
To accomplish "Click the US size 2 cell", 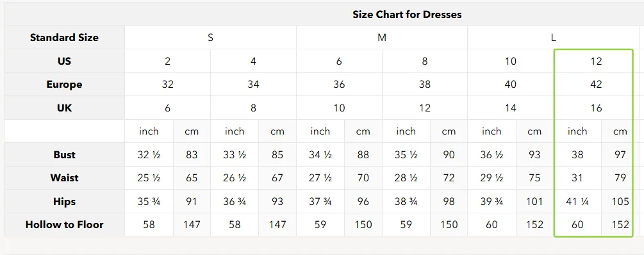I will click(168, 61).
